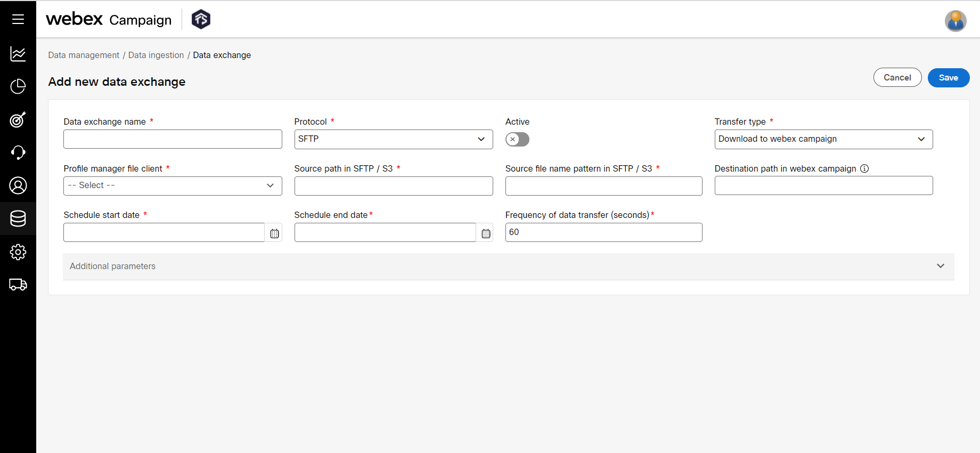The width and height of the screenshot is (980, 453).
Task: Go to Data ingestion breadcrumb
Action: pos(156,55)
